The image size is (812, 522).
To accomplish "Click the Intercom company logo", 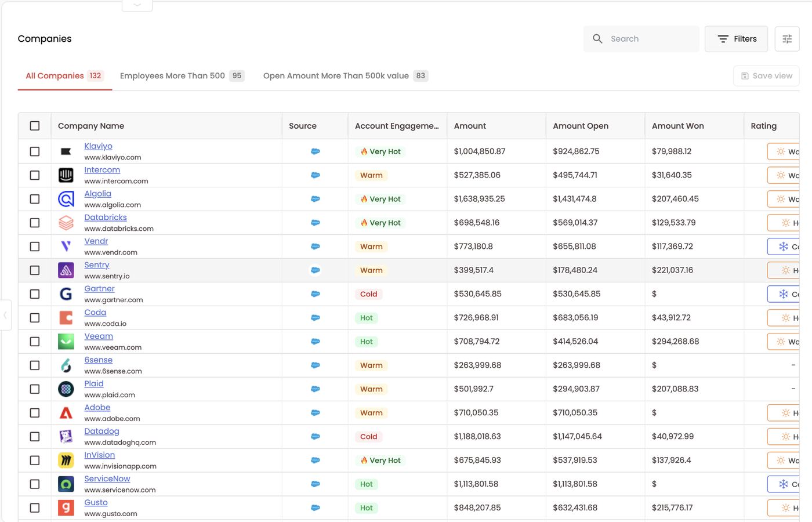I will point(66,175).
